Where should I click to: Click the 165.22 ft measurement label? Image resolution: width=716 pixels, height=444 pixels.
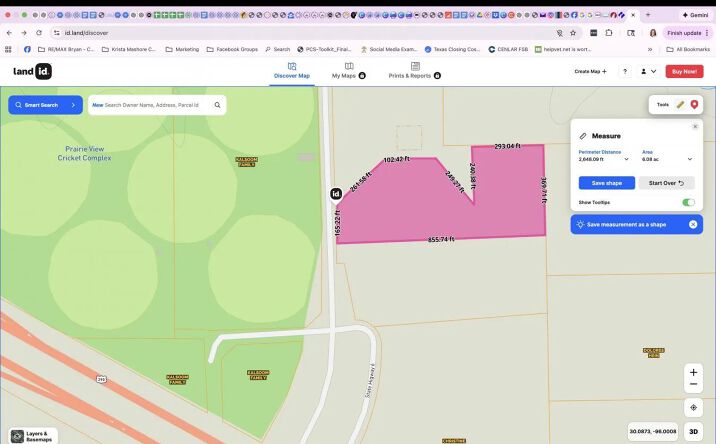click(337, 223)
